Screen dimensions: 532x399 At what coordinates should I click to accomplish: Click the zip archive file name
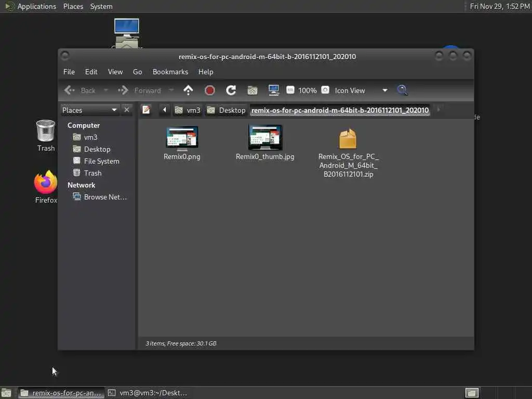pyautogui.click(x=349, y=166)
